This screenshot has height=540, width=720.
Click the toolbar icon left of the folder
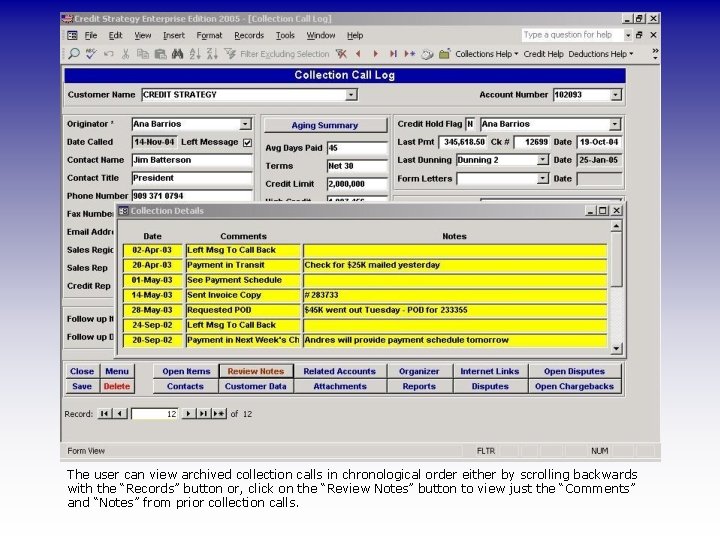(427, 54)
